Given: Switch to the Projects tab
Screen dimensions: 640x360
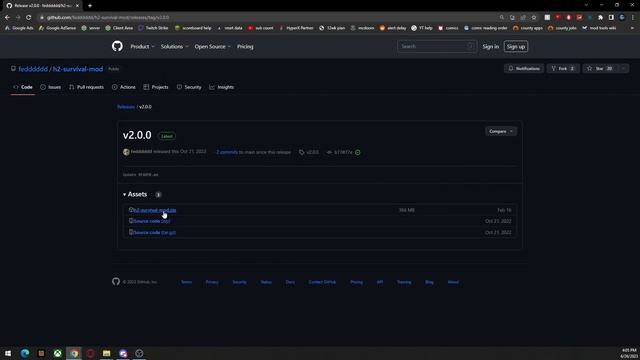Looking at the screenshot, I should (156, 87).
